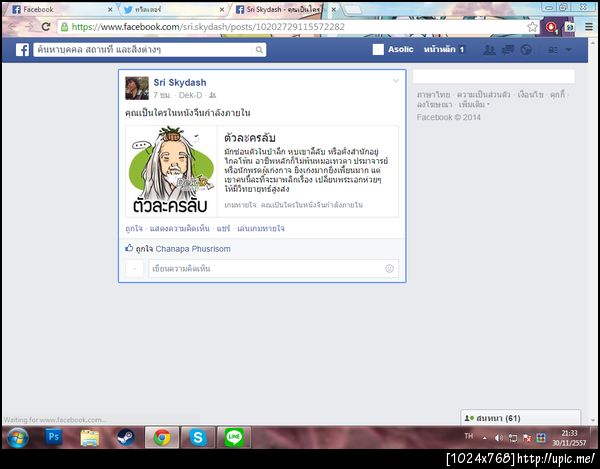The image size is (600, 469).
Task: Open the ตัวละครลับ link title
Action: pyautogui.click(x=249, y=138)
